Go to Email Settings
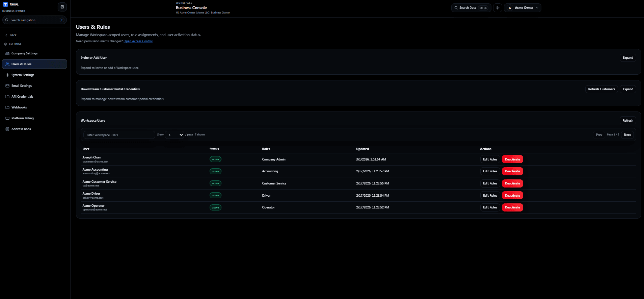Viewport: 644px width, 299px height. pyautogui.click(x=34, y=86)
